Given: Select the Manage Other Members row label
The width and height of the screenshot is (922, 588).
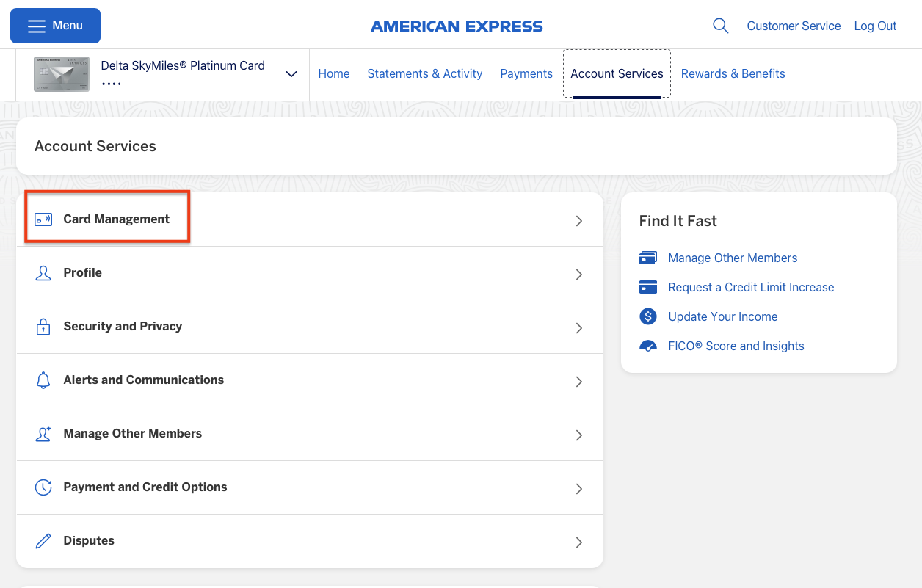Looking at the screenshot, I should coord(133,433).
